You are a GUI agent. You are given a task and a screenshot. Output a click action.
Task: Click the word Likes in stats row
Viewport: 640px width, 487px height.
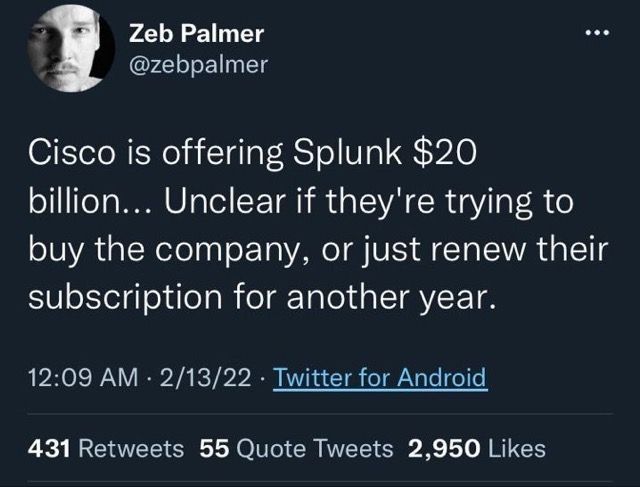click(x=517, y=449)
